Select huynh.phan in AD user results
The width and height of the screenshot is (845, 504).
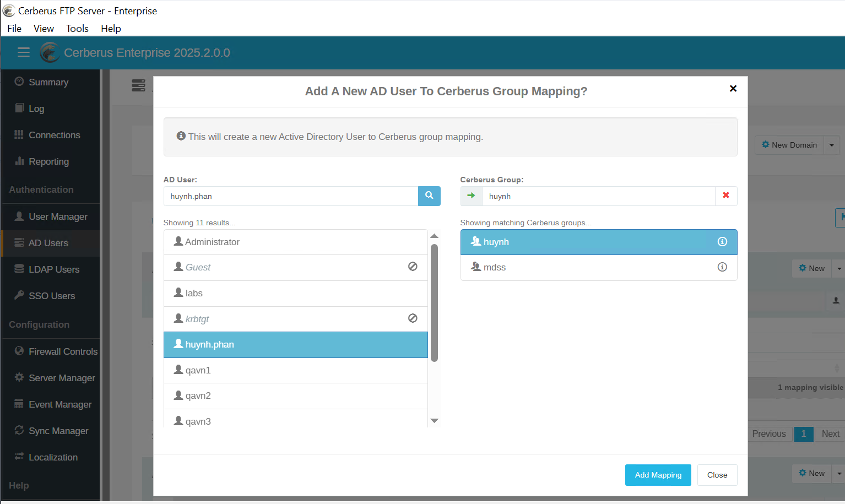pyautogui.click(x=296, y=344)
